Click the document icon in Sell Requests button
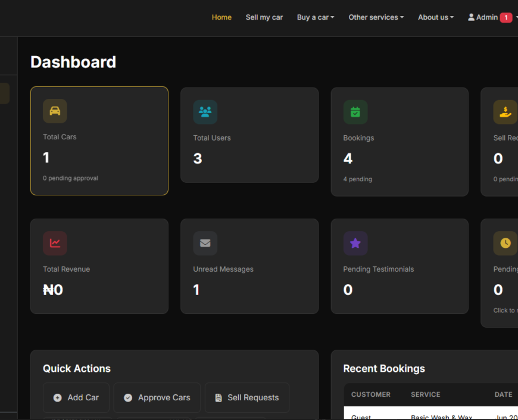This screenshot has height=420, width=518. (x=219, y=397)
